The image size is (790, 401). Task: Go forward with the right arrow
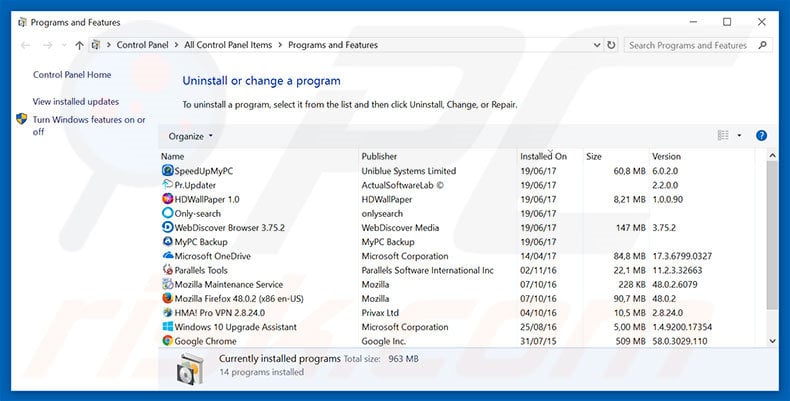pyautogui.click(x=48, y=45)
